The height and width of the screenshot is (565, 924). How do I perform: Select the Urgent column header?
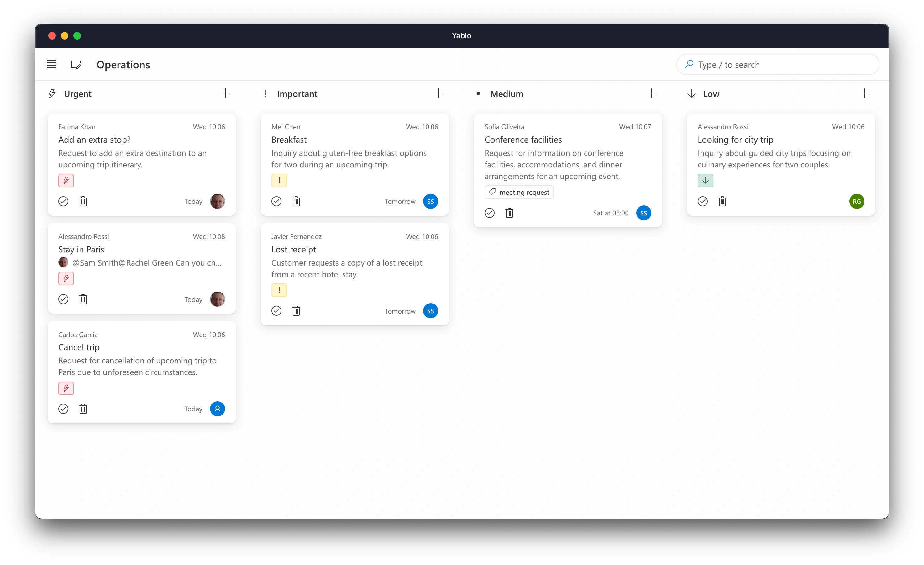(x=77, y=94)
